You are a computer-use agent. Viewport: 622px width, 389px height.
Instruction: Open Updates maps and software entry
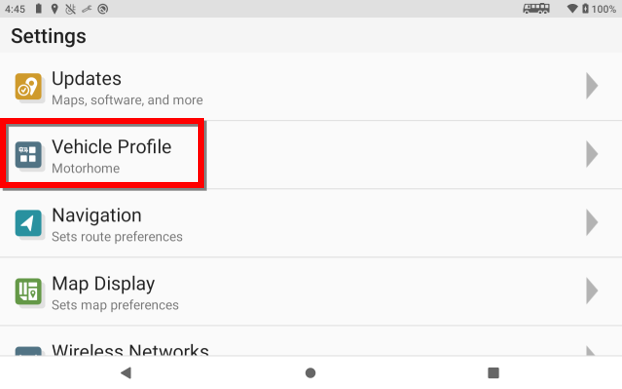pyautogui.click(x=311, y=86)
